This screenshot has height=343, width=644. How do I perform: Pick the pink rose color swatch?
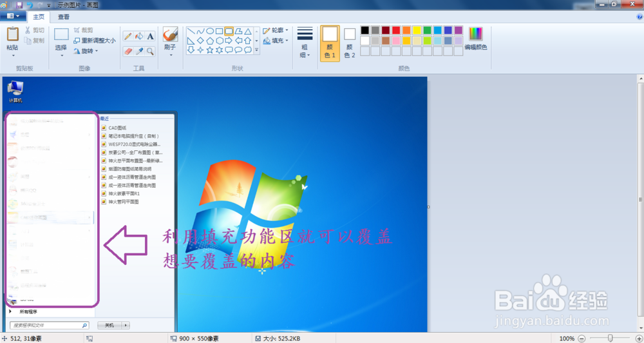[396, 41]
